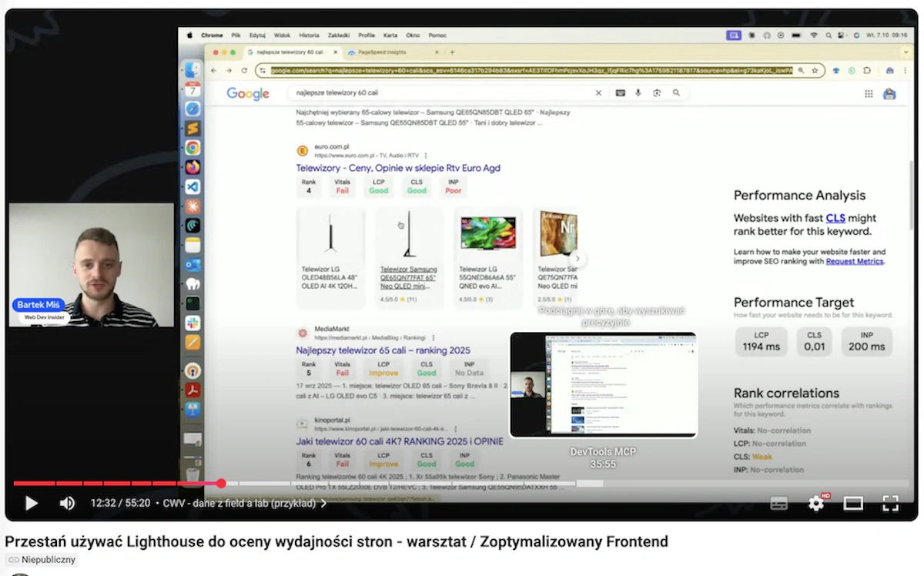Viewport: 924px width, 576px height.
Task: Clear the Google search query
Action: coord(599,92)
